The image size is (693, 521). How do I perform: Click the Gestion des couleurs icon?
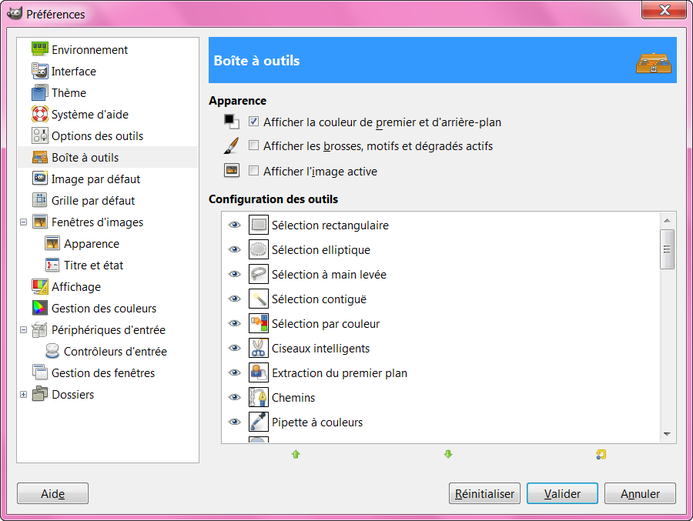[x=40, y=308]
